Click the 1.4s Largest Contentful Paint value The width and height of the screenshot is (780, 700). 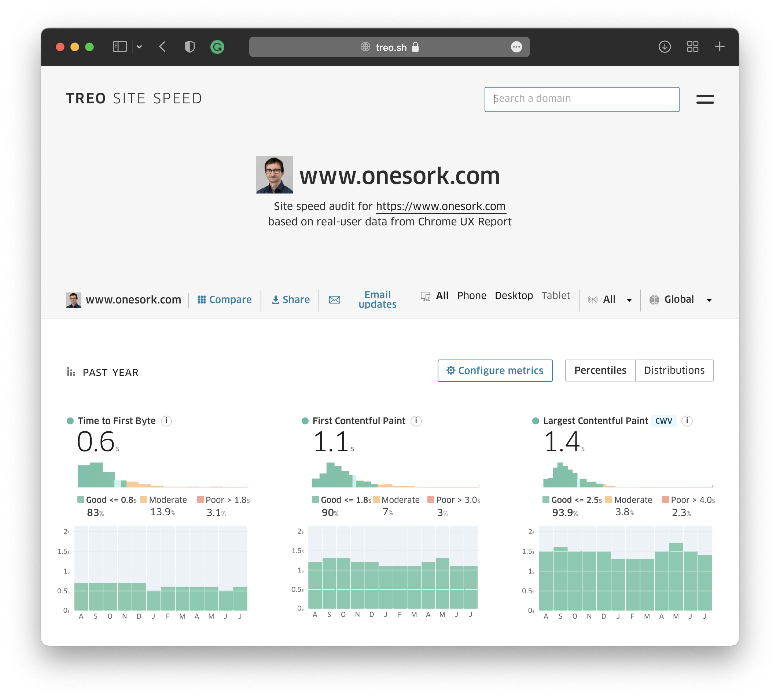[564, 441]
